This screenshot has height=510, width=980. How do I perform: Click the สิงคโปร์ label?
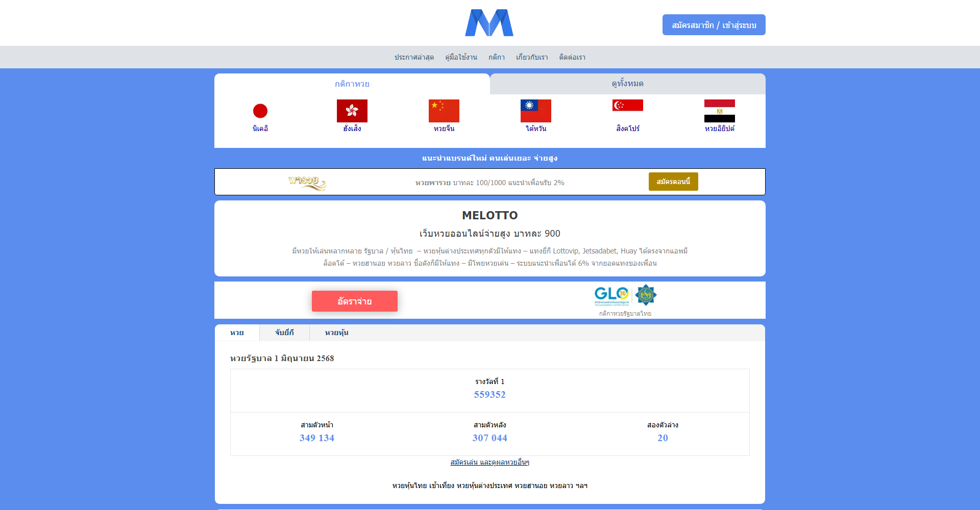(628, 129)
